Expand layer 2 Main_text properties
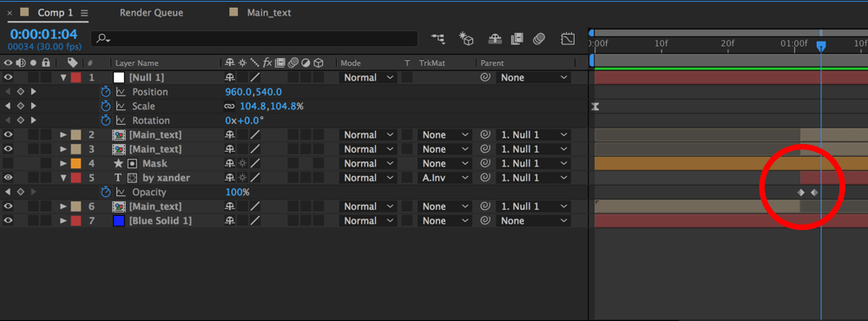The width and height of the screenshot is (868, 321). (63, 134)
